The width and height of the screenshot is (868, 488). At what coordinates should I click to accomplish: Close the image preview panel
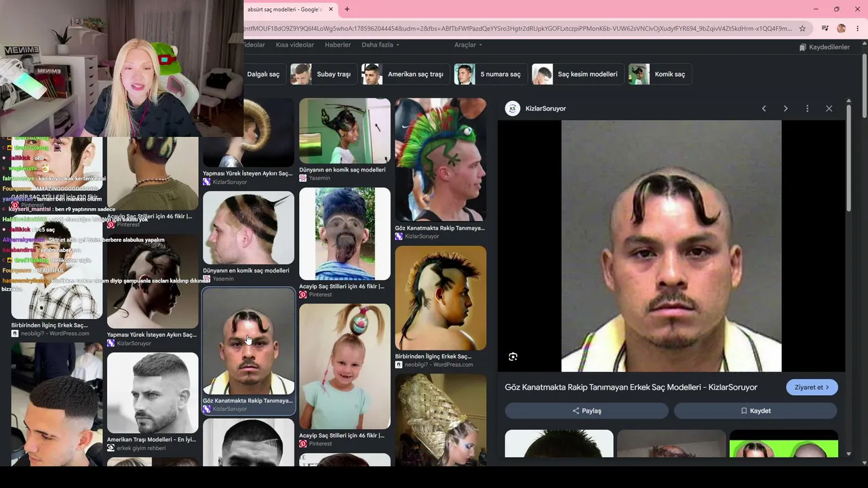pos(829,108)
